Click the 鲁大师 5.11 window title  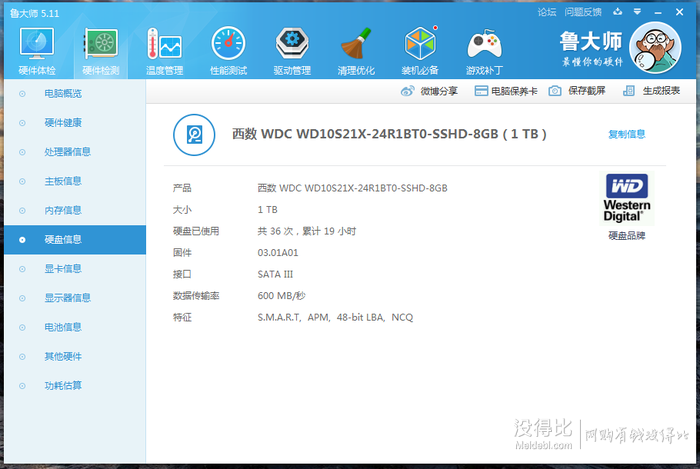coord(34,13)
